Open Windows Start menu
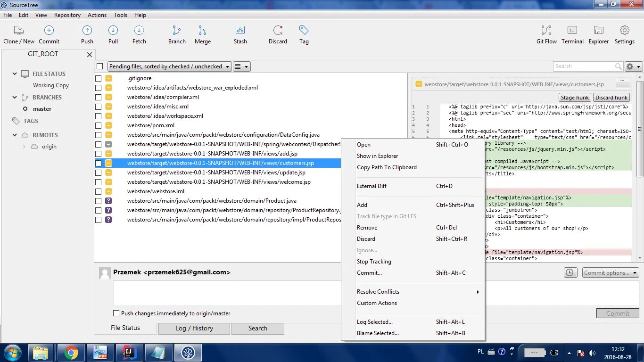Screen dimensions: 644x362 click(12, 353)
